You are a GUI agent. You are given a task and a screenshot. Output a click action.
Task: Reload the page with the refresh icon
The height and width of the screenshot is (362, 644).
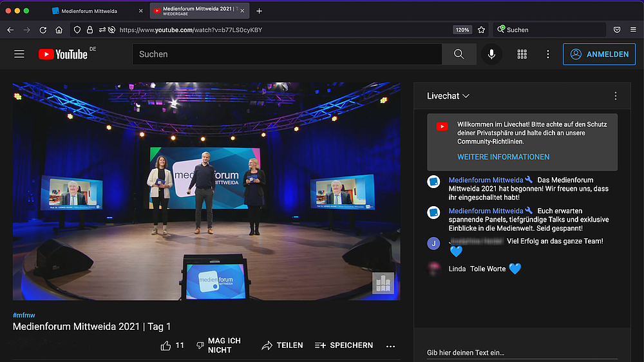click(x=43, y=30)
